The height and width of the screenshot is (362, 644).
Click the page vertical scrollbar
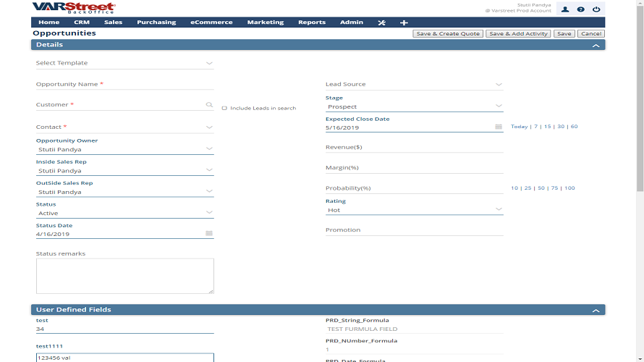(640, 98)
